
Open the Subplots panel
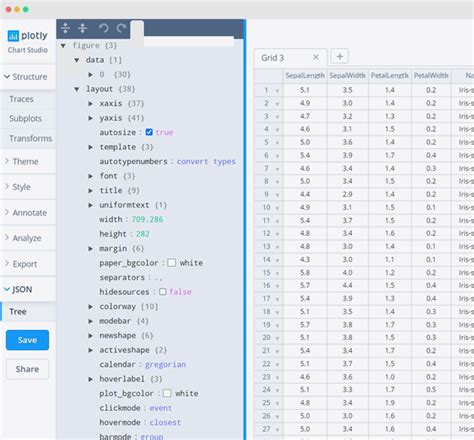point(28,119)
